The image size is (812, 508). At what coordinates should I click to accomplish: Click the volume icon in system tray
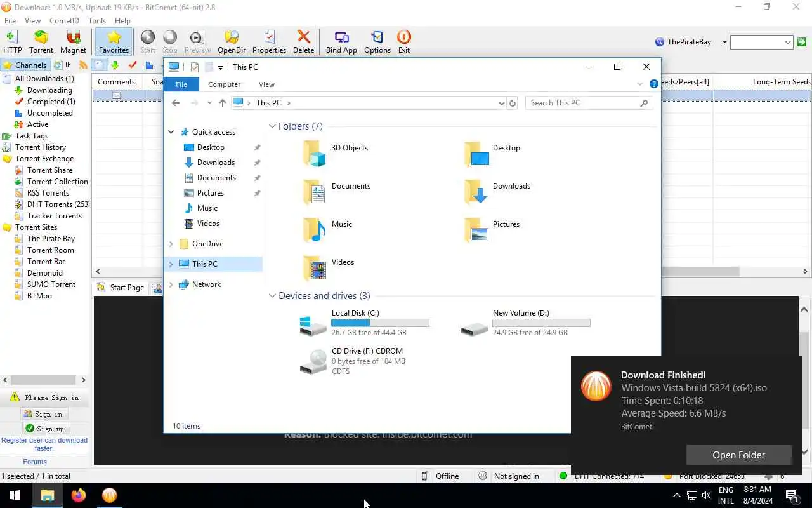[x=707, y=495]
